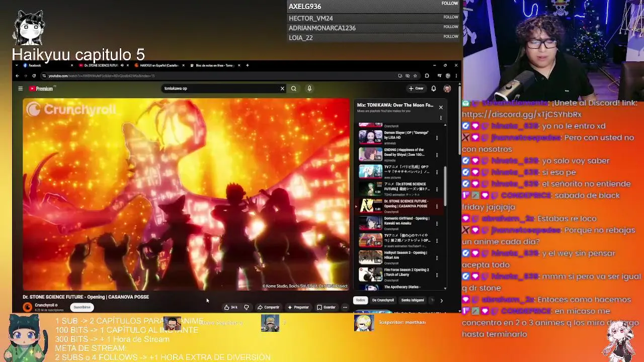Click the YouTube Premium logo
The width and height of the screenshot is (644, 362).
41,88
